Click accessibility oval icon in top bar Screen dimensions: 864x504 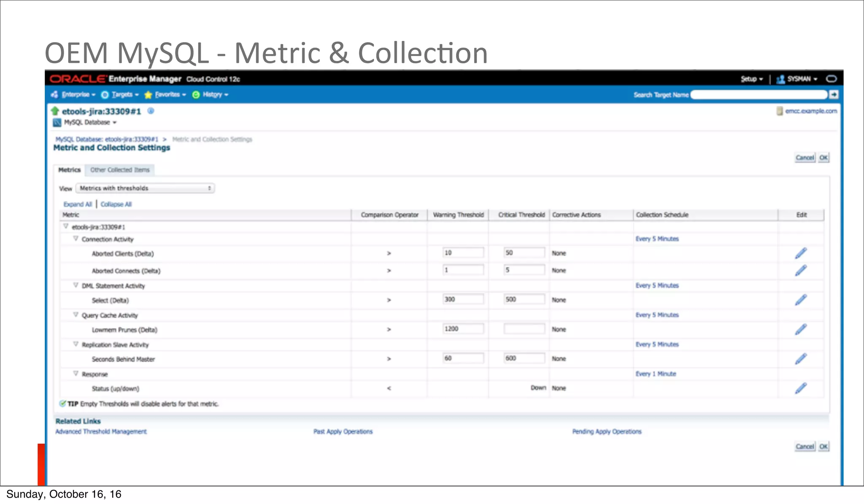(x=831, y=79)
